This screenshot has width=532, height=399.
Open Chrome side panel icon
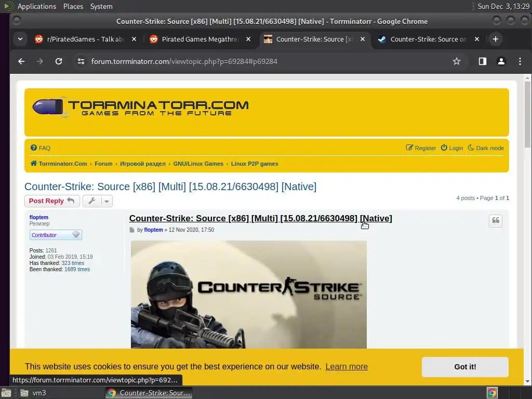(x=483, y=61)
